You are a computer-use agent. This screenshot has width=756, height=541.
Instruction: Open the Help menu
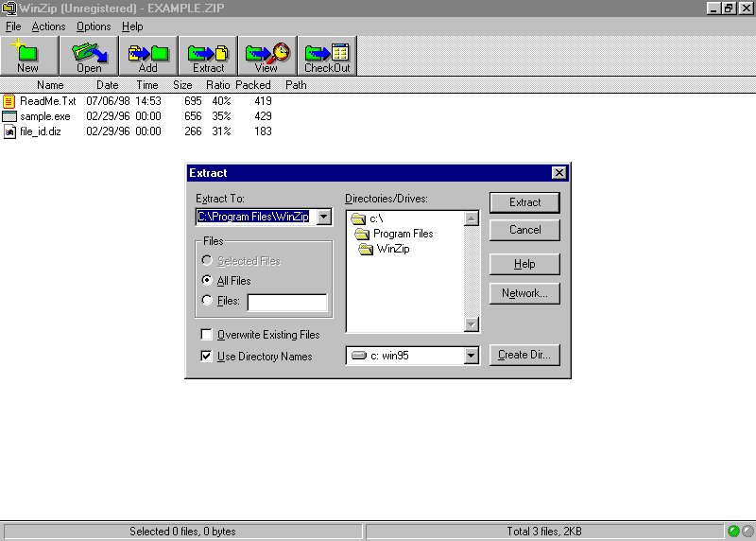[x=132, y=26]
